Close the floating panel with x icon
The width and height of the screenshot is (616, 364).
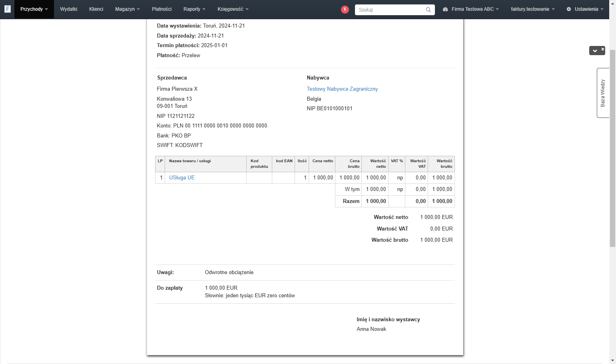point(602,49)
